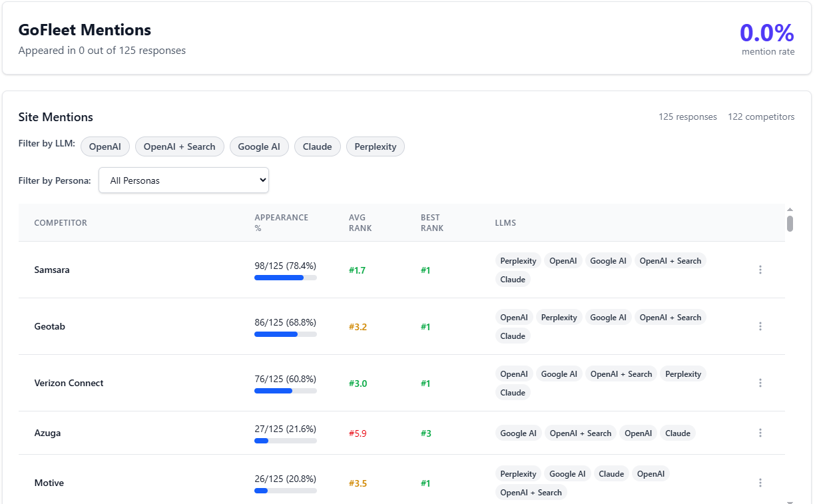
Task: Open the Verizon Connect row three-dot menu
Action: pos(760,383)
